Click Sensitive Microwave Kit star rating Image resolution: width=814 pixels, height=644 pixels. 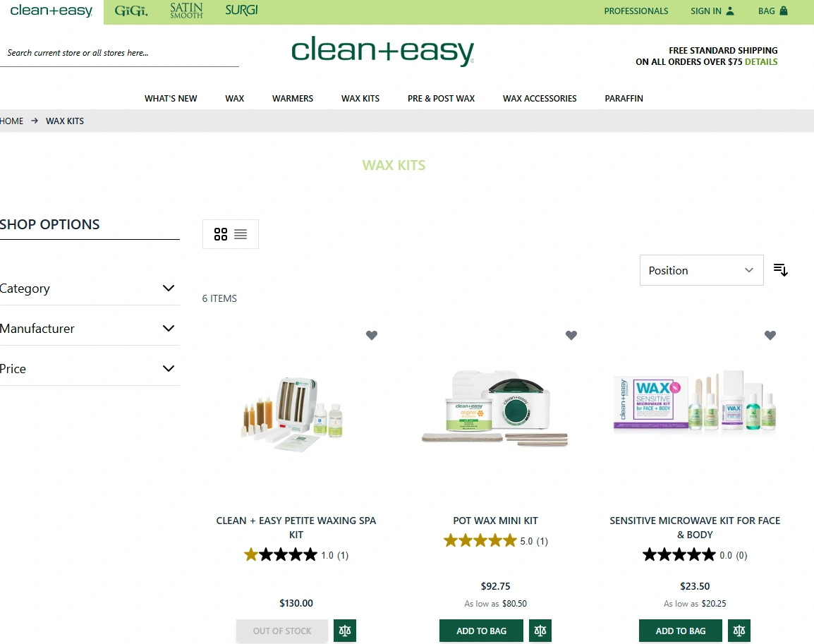click(x=679, y=554)
